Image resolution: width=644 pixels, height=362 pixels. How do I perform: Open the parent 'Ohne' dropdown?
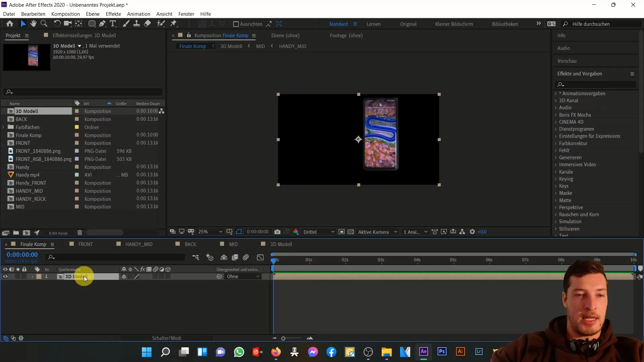pyautogui.click(x=243, y=277)
